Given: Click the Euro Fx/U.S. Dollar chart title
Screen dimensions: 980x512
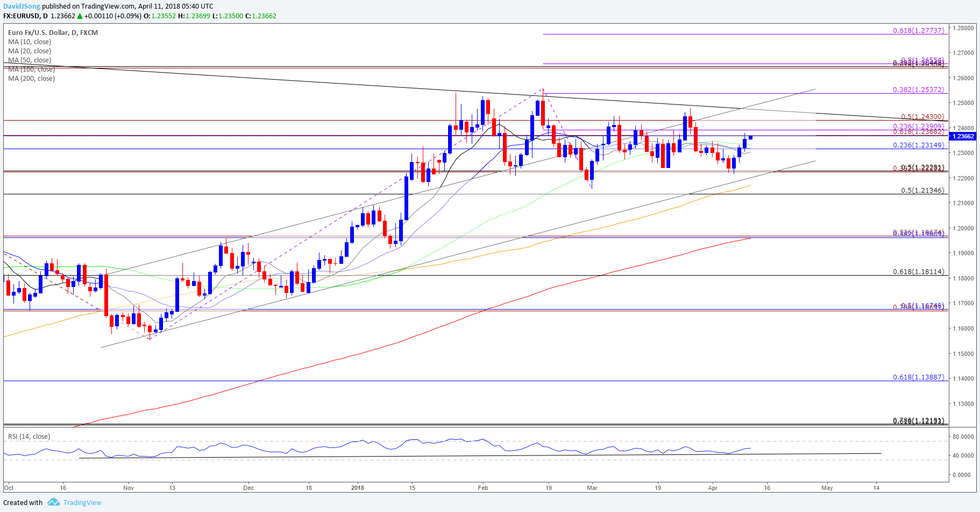Looking at the screenshot, I should click(x=53, y=32).
